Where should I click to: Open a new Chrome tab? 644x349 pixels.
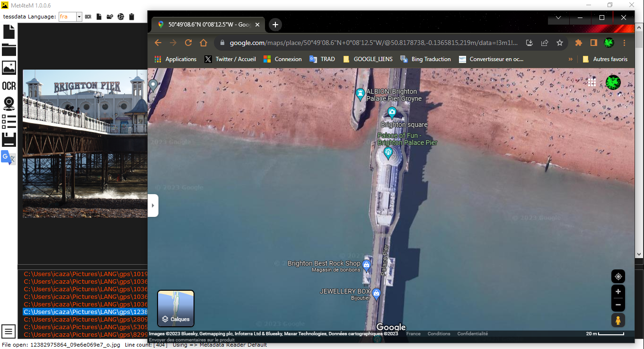click(x=275, y=25)
